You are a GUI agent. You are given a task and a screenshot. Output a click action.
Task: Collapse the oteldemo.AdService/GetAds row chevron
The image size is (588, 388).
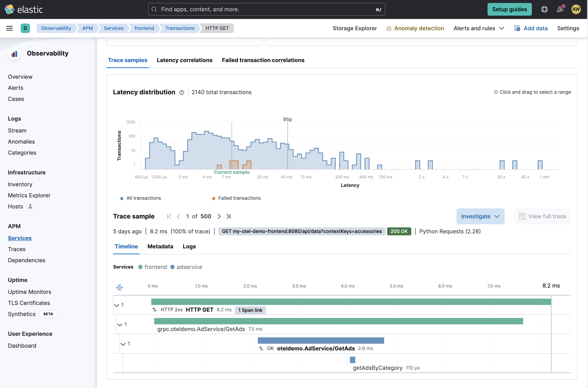123,344
